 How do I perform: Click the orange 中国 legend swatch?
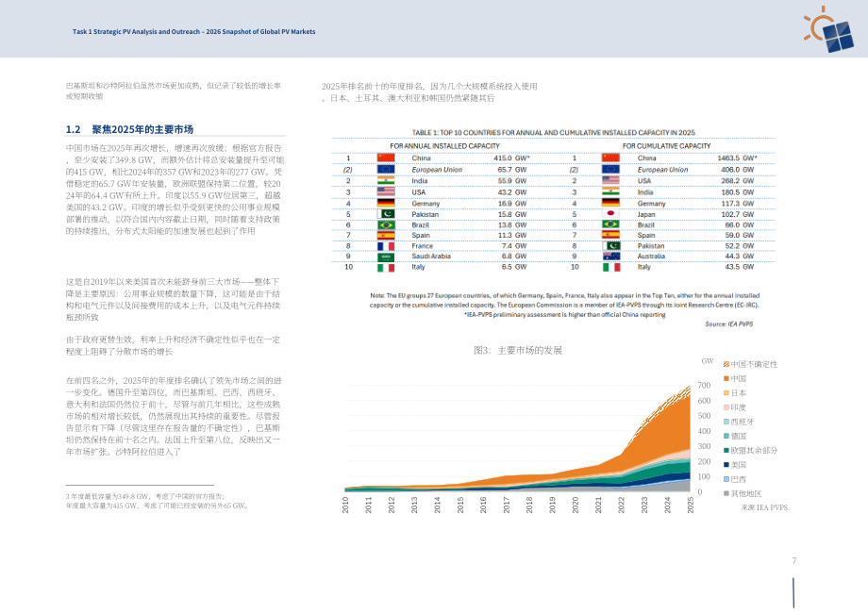click(726, 379)
